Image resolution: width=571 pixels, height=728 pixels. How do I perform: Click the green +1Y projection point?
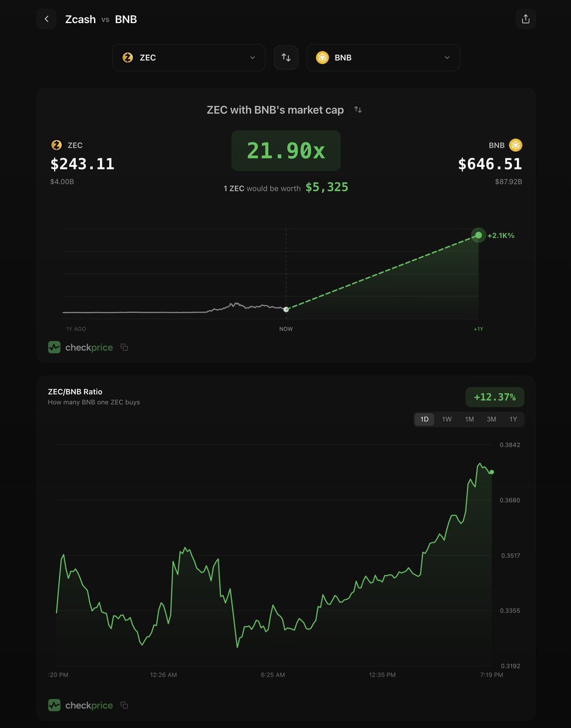click(x=479, y=235)
